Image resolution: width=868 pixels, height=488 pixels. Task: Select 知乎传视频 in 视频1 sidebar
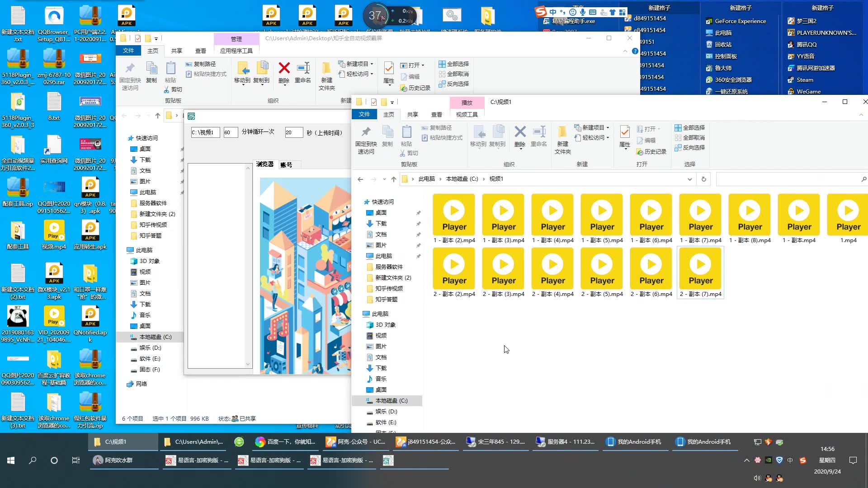pyautogui.click(x=389, y=288)
